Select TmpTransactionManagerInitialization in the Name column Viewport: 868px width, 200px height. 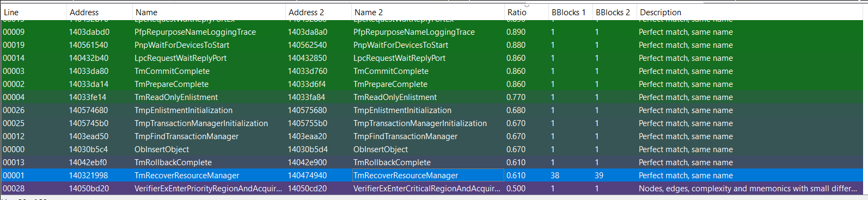coord(201,123)
